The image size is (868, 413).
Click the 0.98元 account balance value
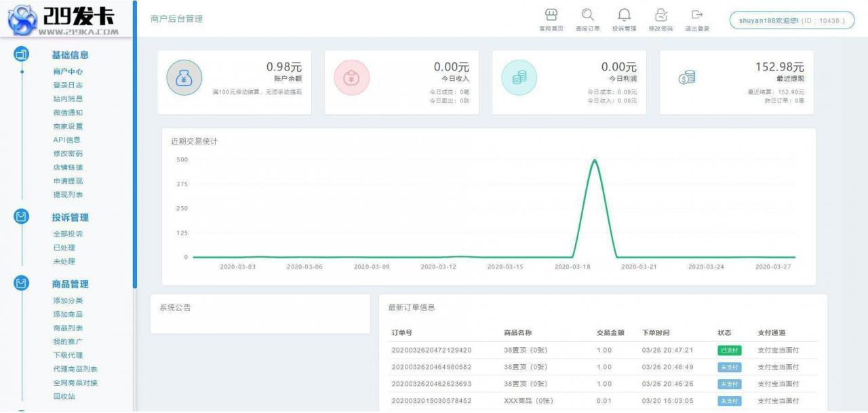coord(283,66)
